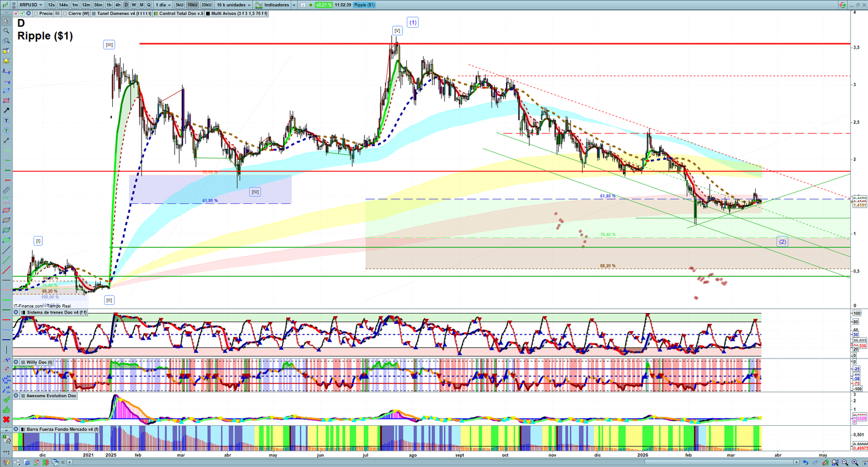The width and height of the screenshot is (868, 467).
Task: Switch to the 56m timeframe
Action: point(98,5)
